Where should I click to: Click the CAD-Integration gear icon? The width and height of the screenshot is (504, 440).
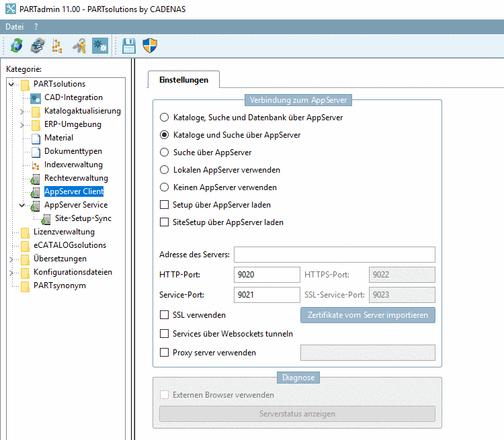[36, 98]
